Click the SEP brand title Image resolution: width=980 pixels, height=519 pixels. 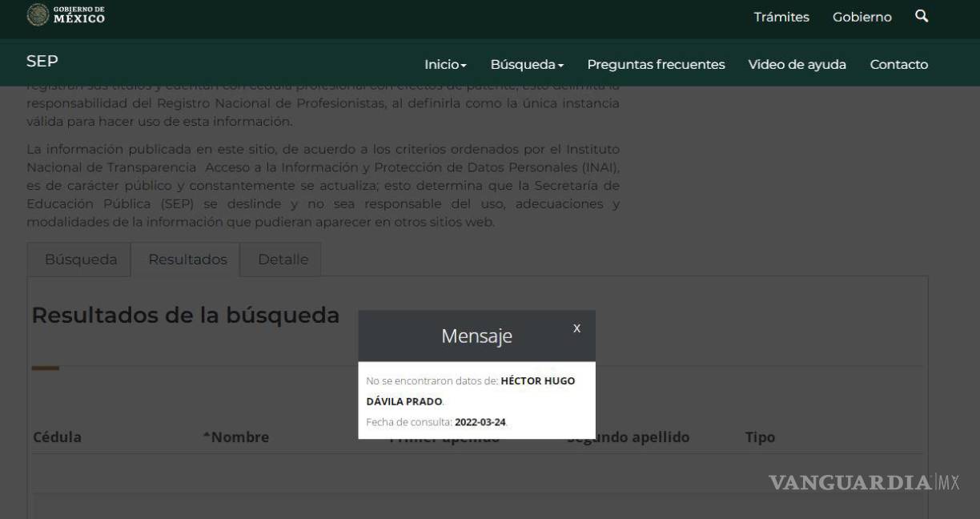point(42,62)
